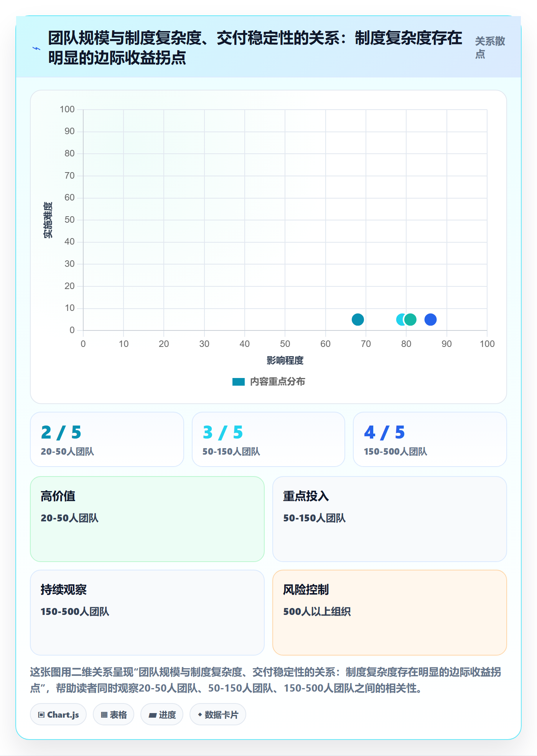The height and width of the screenshot is (756, 537).
Task: Click the 数据卡片 tag chip
Action: click(218, 715)
